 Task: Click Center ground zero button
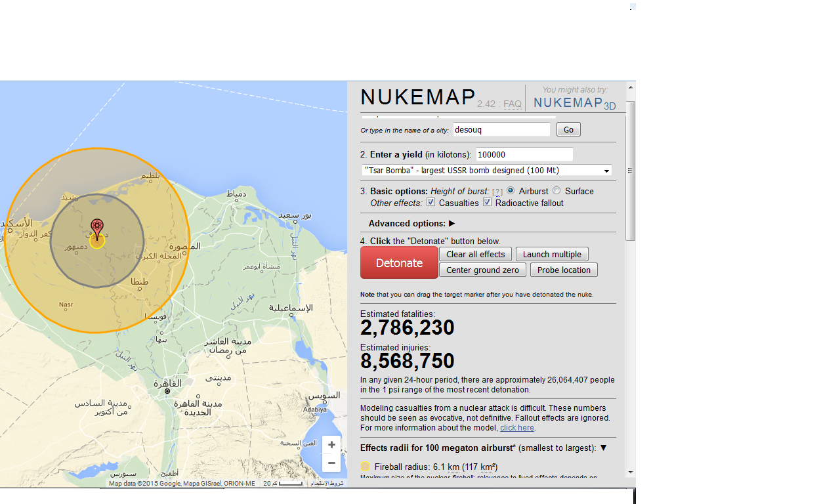pyautogui.click(x=482, y=270)
